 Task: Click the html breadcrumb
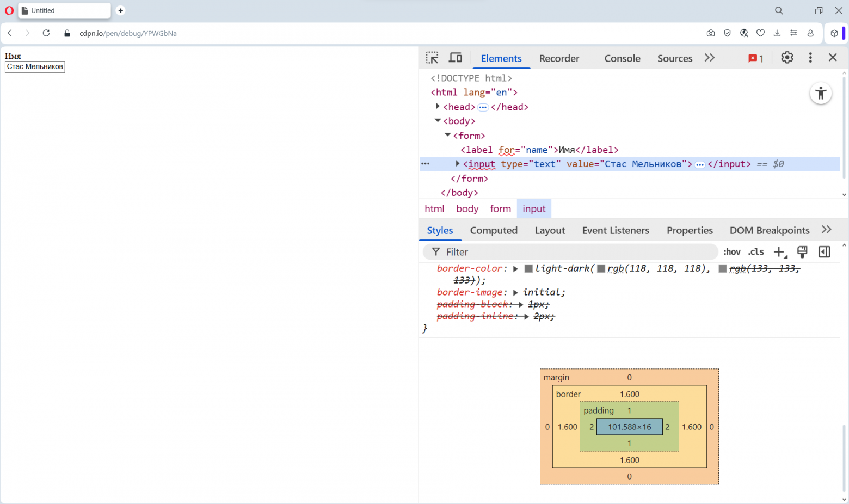[x=434, y=208]
